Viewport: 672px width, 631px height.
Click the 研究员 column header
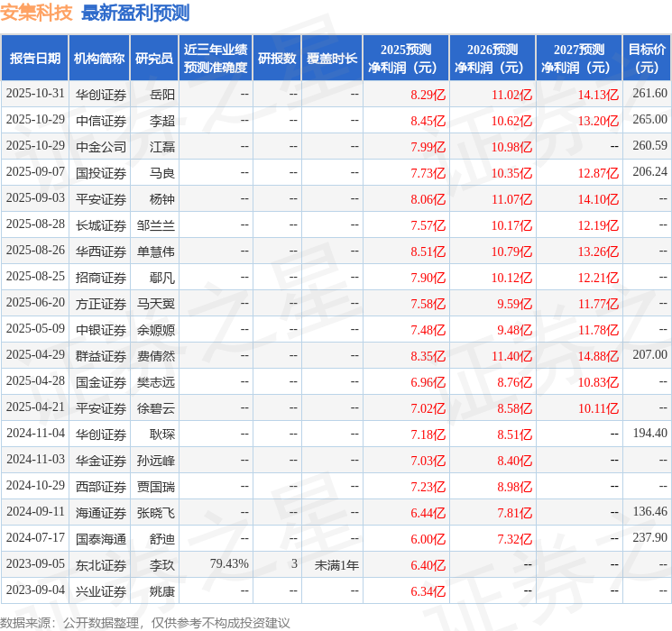click(x=154, y=58)
